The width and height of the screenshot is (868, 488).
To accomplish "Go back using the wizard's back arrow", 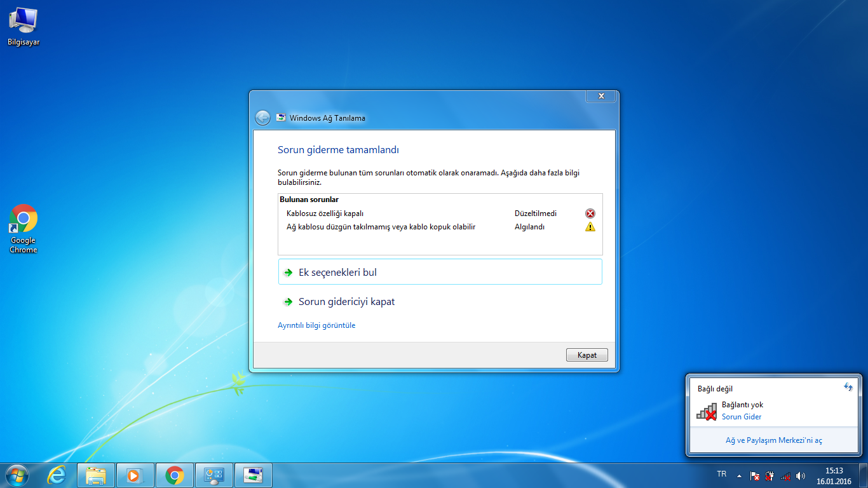I will pyautogui.click(x=262, y=118).
